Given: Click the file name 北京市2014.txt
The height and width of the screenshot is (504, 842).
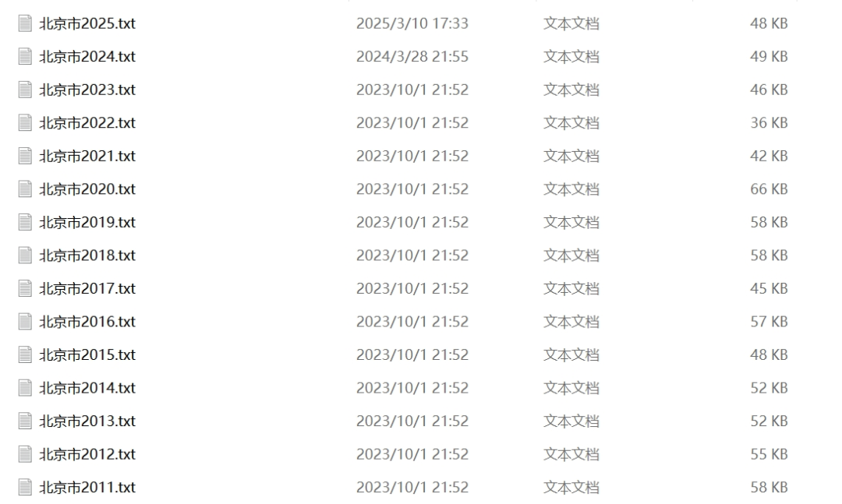Looking at the screenshot, I should coord(87,388).
